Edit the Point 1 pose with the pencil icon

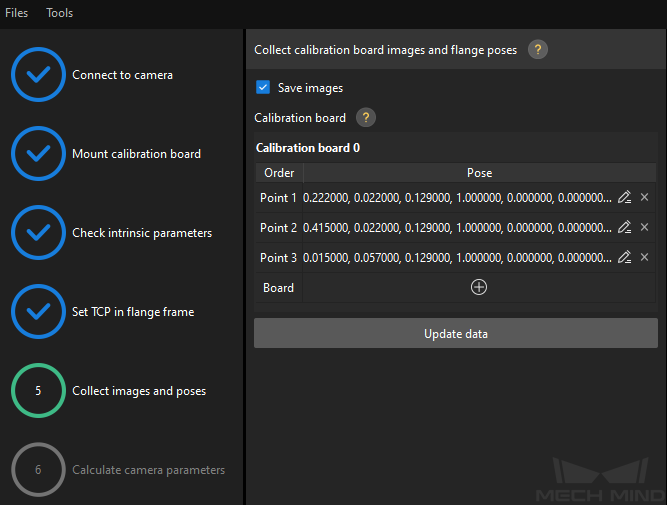click(x=624, y=197)
